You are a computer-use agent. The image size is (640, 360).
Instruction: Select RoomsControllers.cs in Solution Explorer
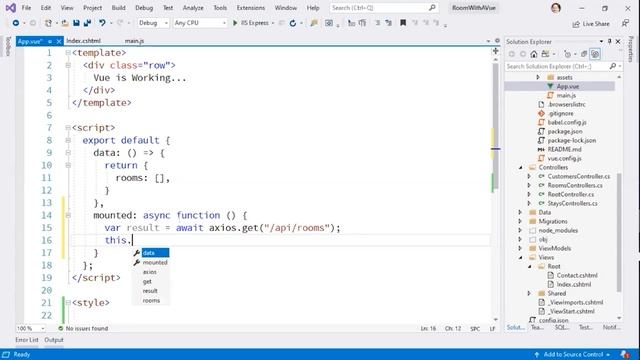[575, 185]
